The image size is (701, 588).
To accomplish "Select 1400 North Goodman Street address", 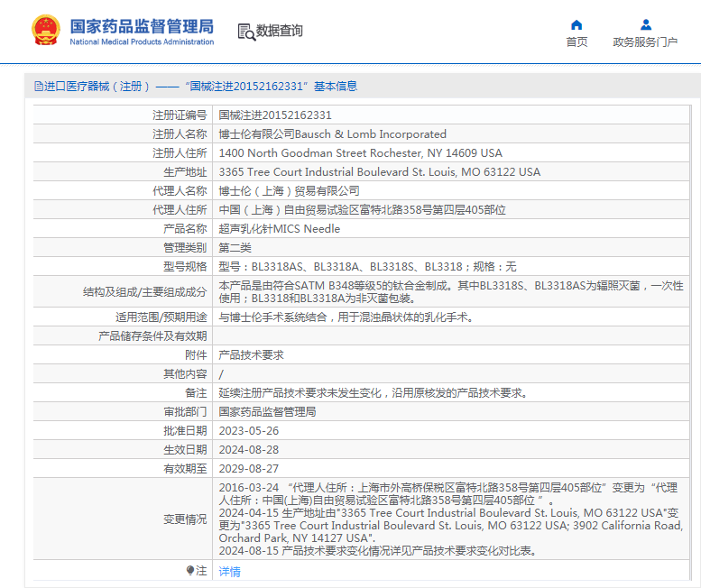I will (x=360, y=153).
